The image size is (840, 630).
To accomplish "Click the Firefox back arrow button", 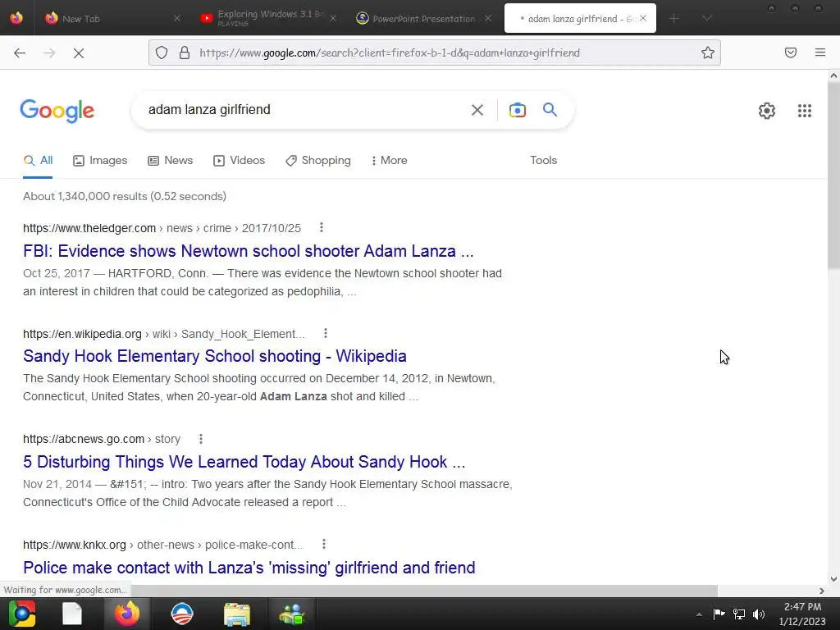I will pyautogui.click(x=20, y=52).
